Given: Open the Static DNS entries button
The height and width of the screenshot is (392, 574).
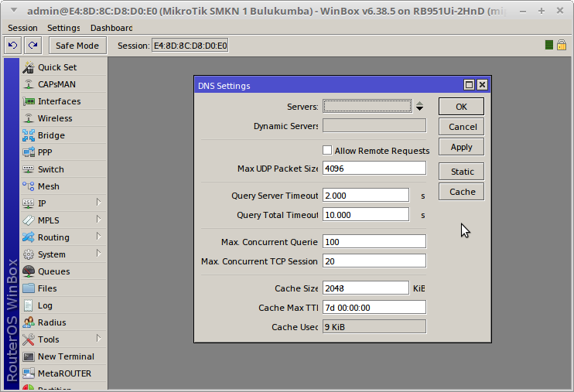Looking at the screenshot, I should point(461,172).
